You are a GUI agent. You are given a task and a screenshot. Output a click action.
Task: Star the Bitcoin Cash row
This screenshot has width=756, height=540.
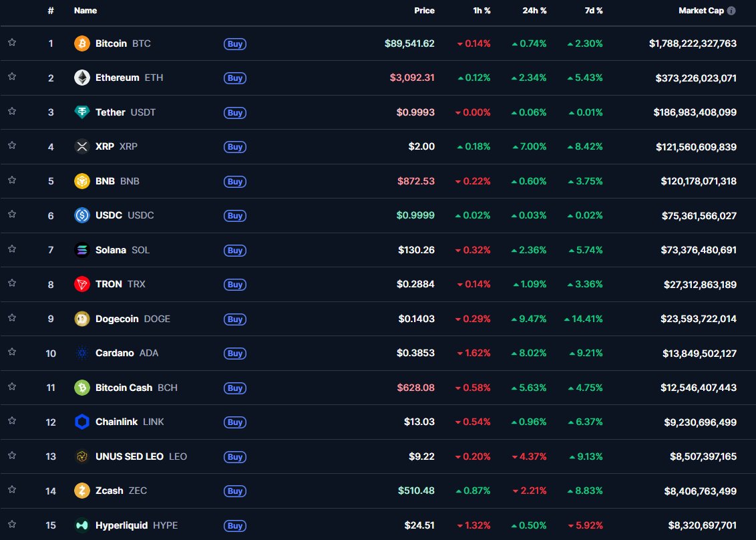click(12, 386)
